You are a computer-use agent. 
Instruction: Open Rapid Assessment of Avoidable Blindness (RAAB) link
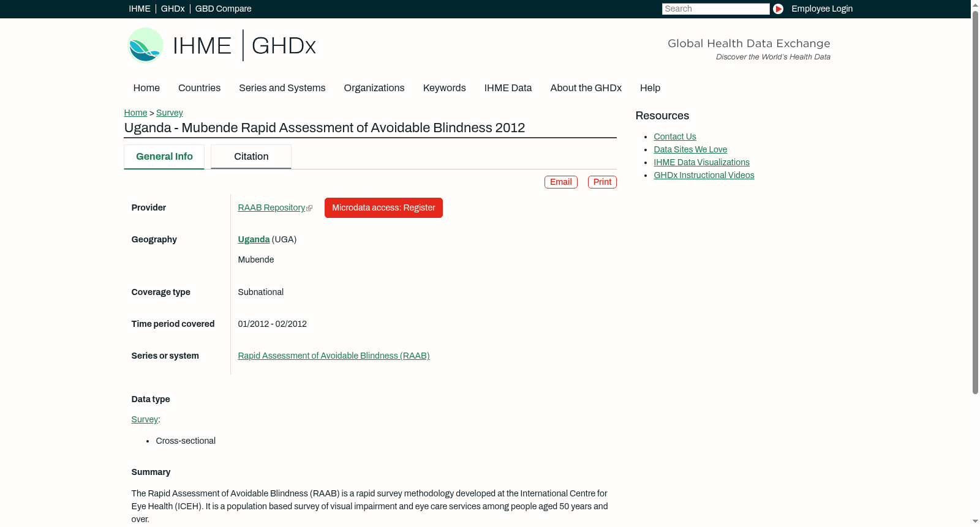[x=334, y=356]
